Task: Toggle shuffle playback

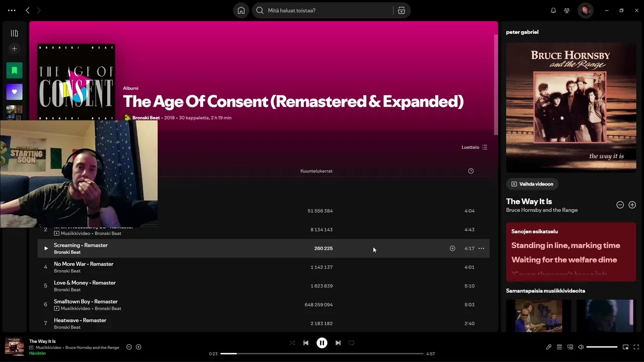Action: pyautogui.click(x=292, y=343)
